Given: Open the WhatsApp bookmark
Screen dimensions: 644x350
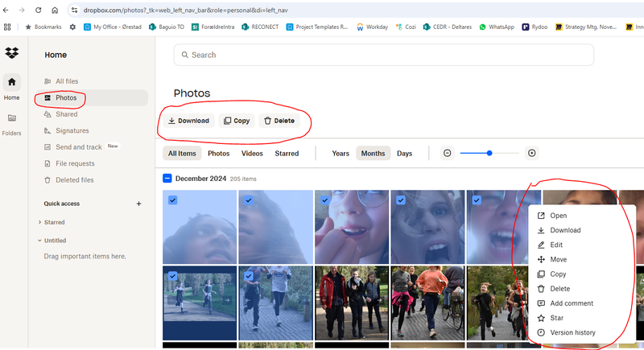Looking at the screenshot, I should point(497,27).
